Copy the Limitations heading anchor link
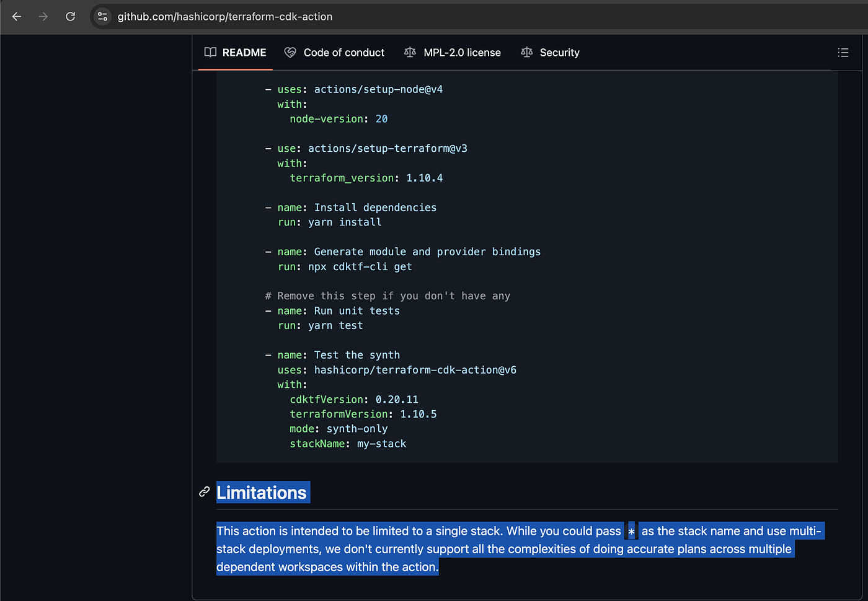This screenshot has width=868, height=601. [205, 492]
